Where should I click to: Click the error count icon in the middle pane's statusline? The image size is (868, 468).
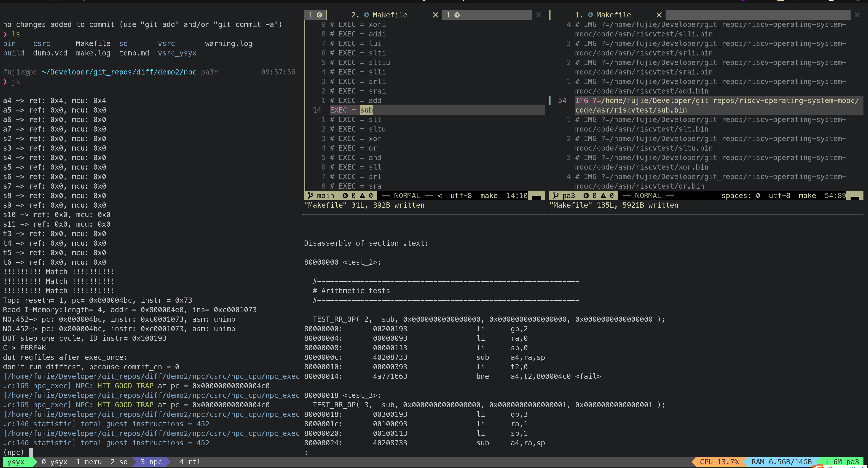tap(345, 195)
